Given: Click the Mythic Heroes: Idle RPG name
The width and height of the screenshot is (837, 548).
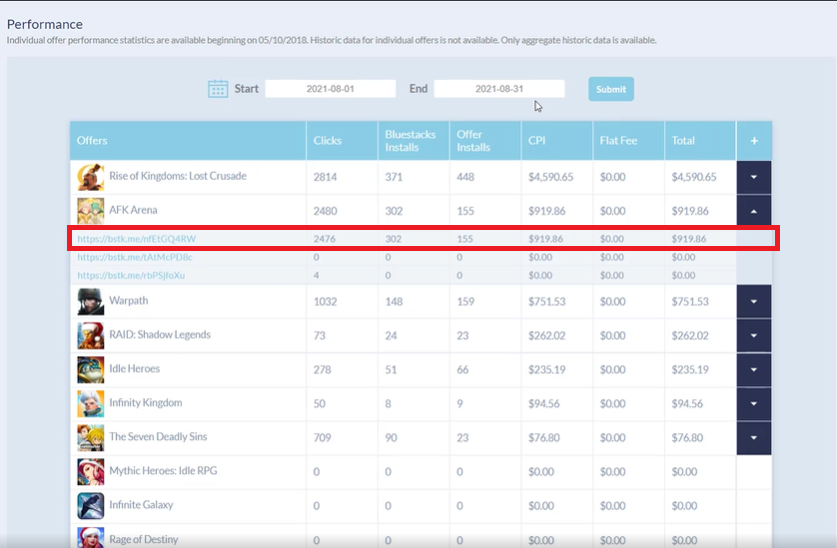Looking at the screenshot, I should click(163, 471).
